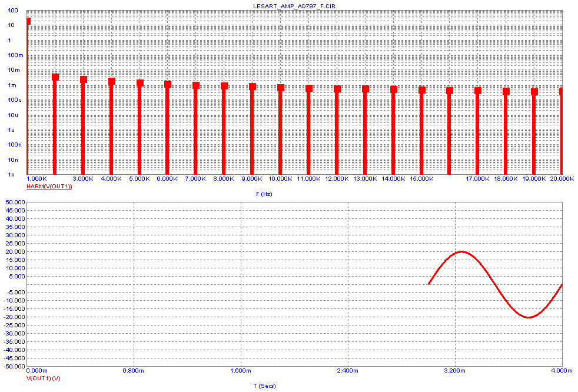
Task: Click the 1.000K frequency tick label
Action: pyautogui.click(x=36, y=178)
